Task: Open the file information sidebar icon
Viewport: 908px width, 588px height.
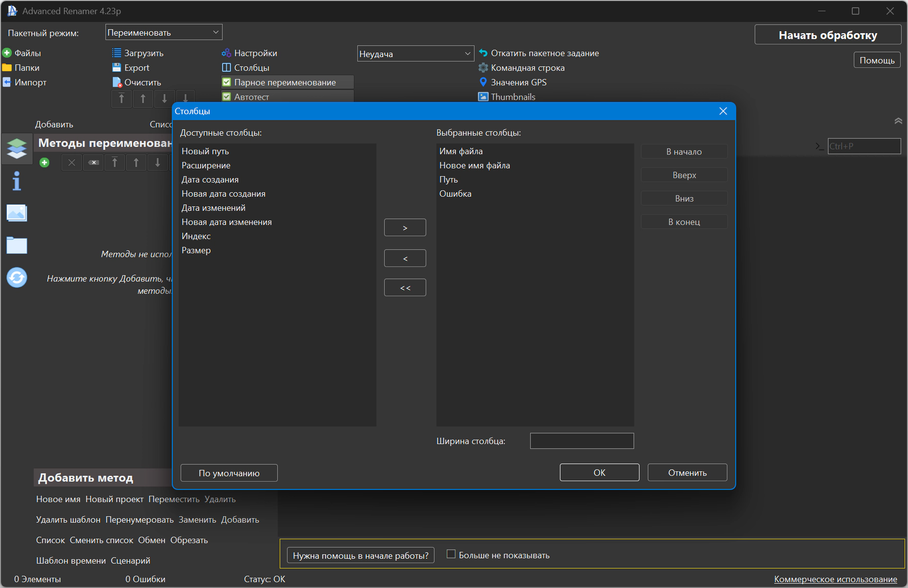Action: [x=17, y=181]
